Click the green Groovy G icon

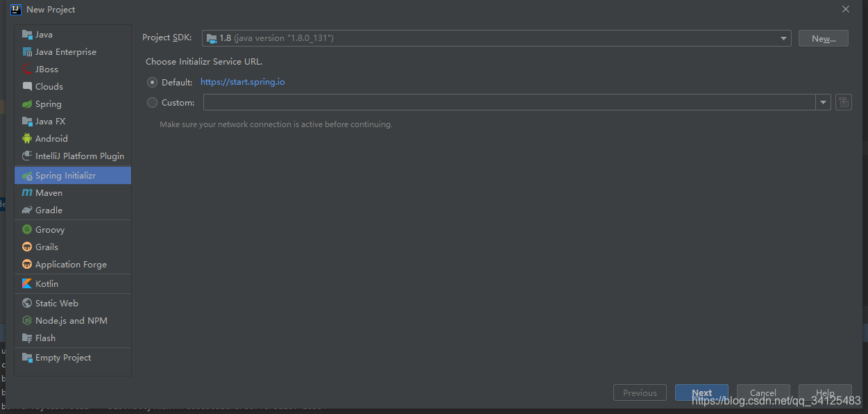point(27,230)
